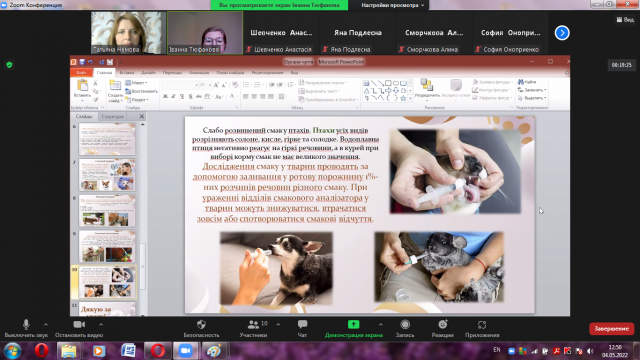
Task: Expand the shapes gallery More arrow
Action: coord(410,98)
